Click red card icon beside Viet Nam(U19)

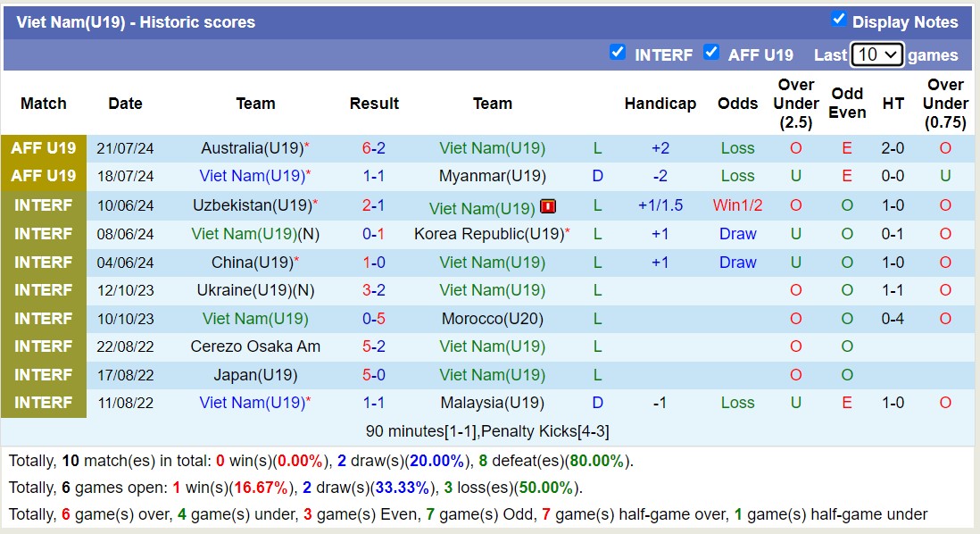click(548, 207)
